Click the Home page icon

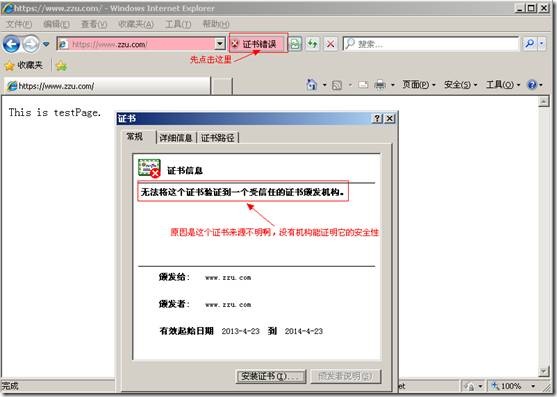pyautogui.click(x=312, y=85)
